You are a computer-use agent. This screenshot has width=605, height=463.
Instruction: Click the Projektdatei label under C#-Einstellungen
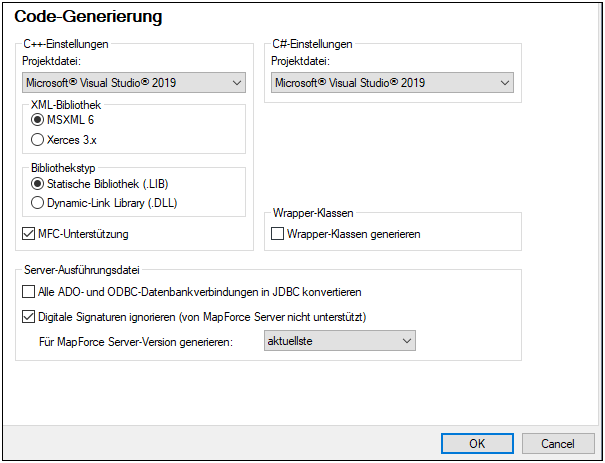tap(301, 61)
